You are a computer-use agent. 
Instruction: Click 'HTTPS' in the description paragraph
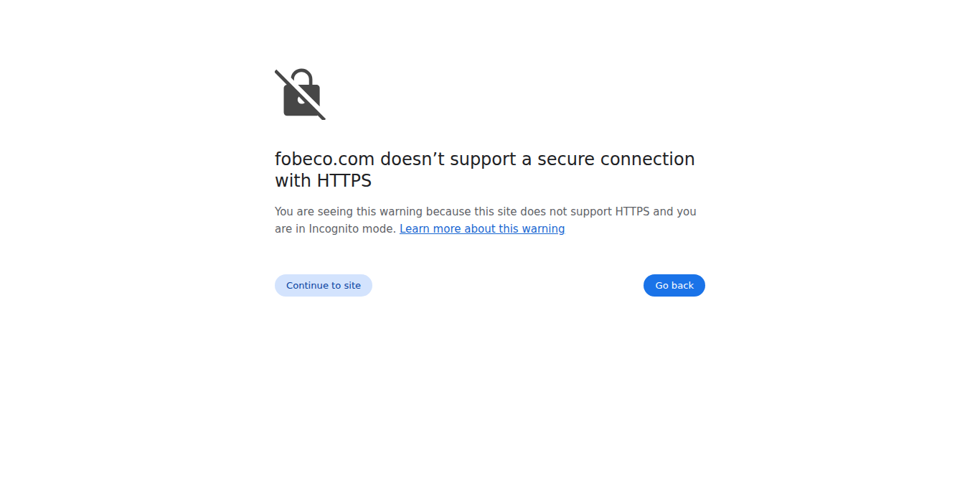tap(632, 212)
